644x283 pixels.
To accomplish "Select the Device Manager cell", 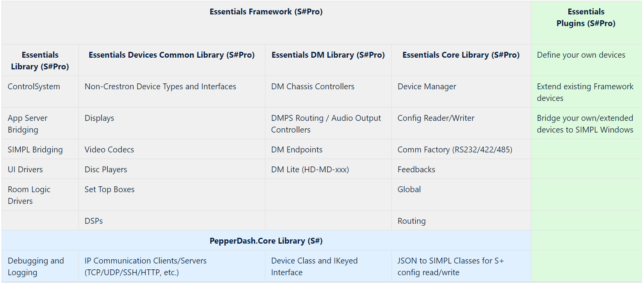I will [x=427, y=87].
